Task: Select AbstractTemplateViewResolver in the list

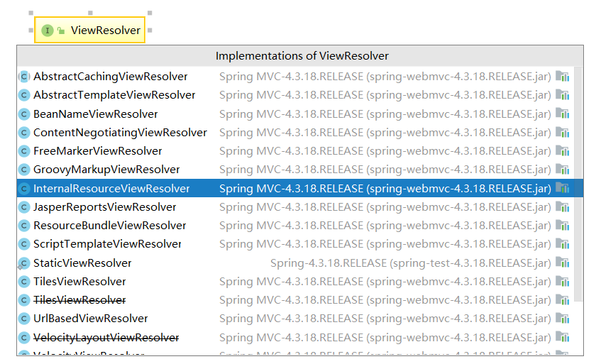Action: (114, 95)
